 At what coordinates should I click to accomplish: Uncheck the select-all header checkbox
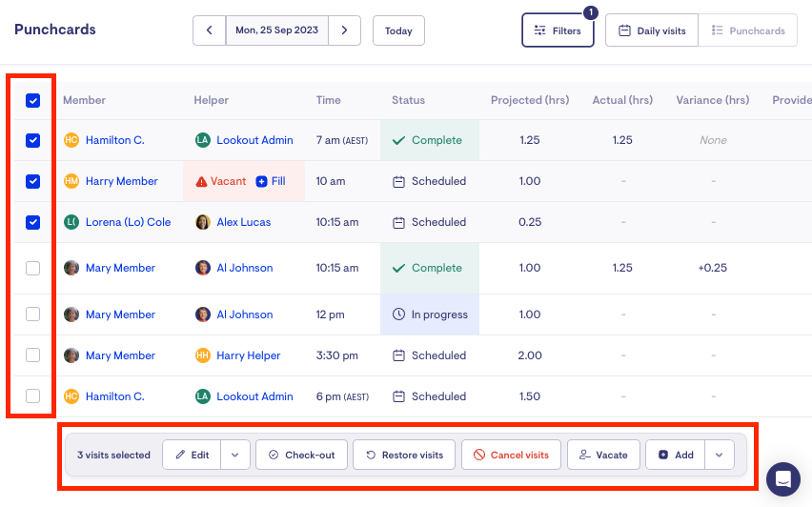tap(33, 100)
